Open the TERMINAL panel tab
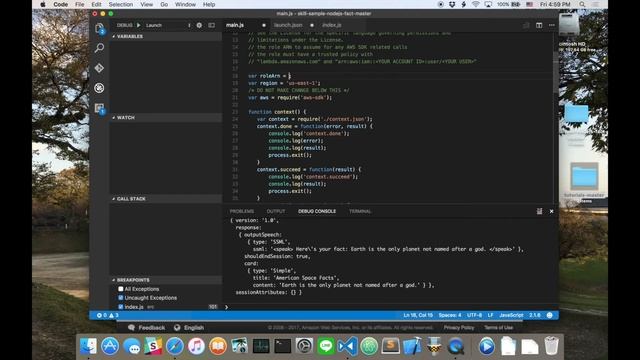640x360 pixels. 360,211
